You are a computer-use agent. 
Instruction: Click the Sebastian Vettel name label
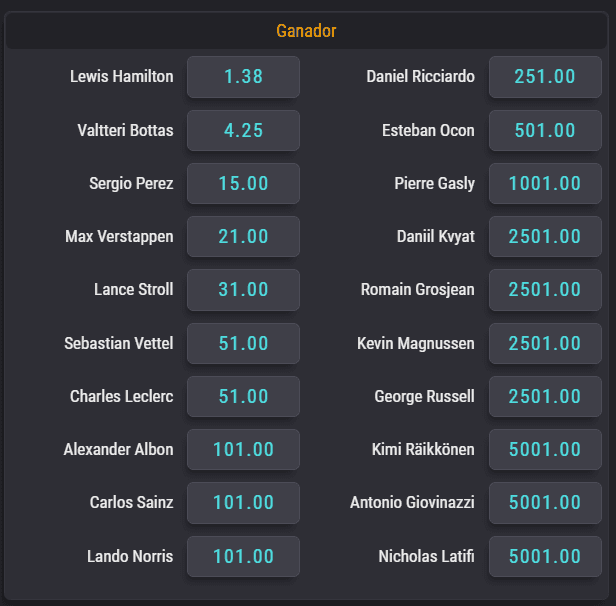(119, 343)
